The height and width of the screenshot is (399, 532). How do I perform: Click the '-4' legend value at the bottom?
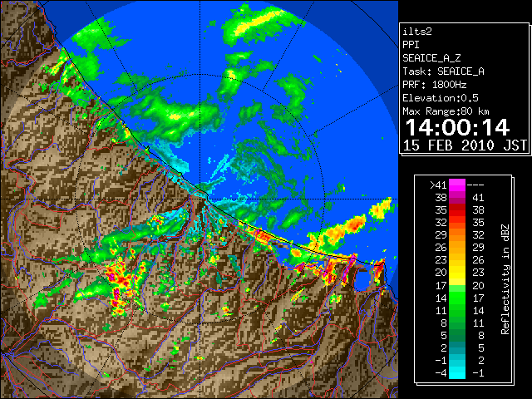(441, 372)
